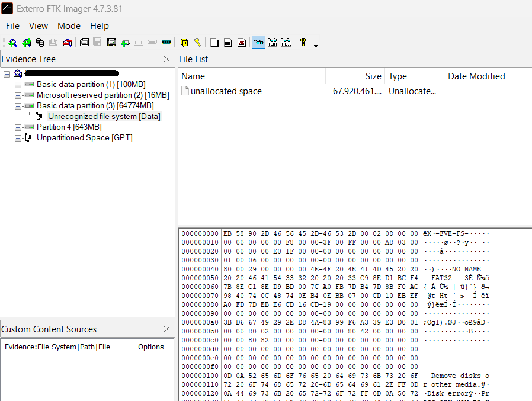532x401 pixels.
Task: Open the Mode menu
Action: [69, 26]
